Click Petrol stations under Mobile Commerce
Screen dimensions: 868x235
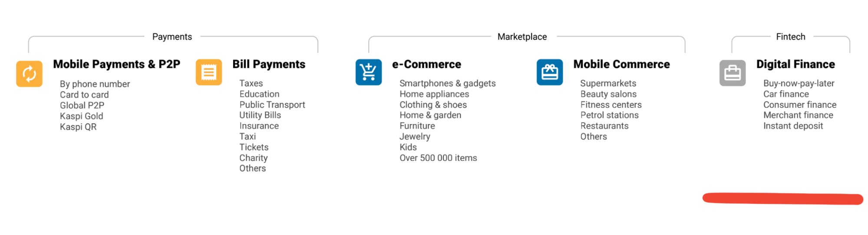click(610, 115)
